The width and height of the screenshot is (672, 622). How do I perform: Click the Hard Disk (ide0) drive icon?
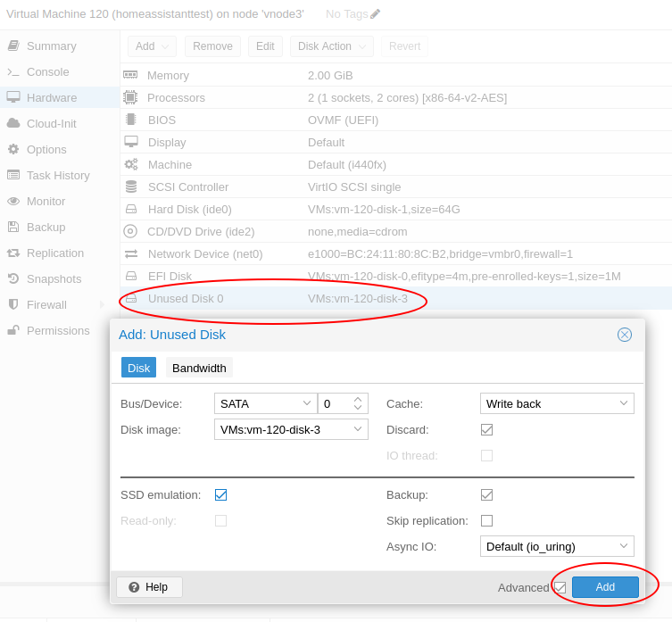coord(130,209)
